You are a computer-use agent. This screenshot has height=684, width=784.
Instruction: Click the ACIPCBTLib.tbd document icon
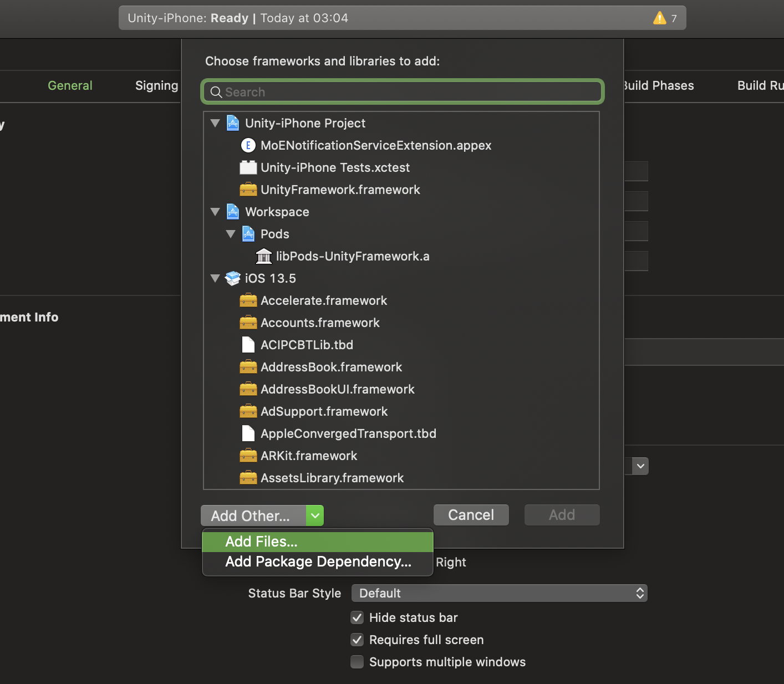point(248,345)
